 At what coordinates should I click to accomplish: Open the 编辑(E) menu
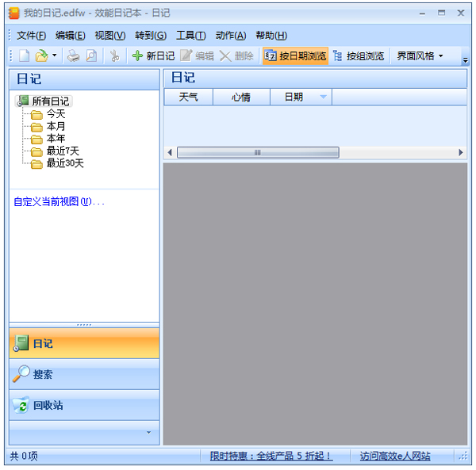click(71, 36)
